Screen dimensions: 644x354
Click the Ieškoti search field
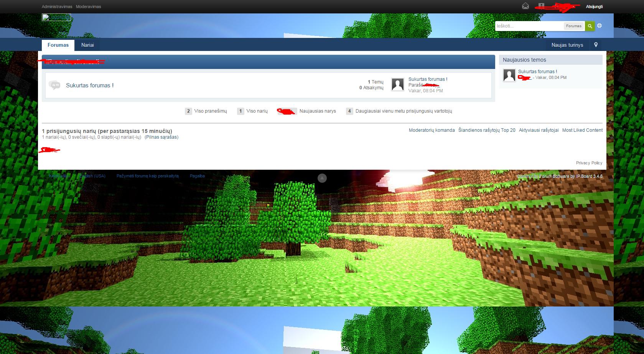click(x=529, y=26)
